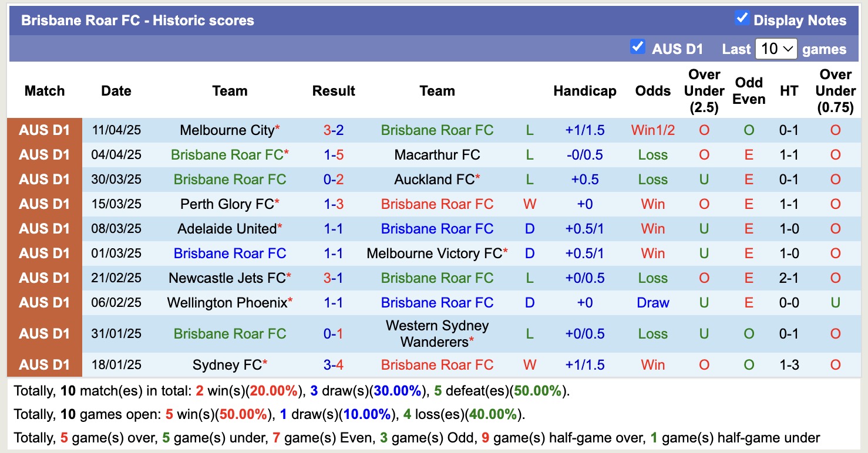Click Brisbane Roar FC in the 01/03/25 row
This screenshot has height=453, width=868.
point(230,253)
